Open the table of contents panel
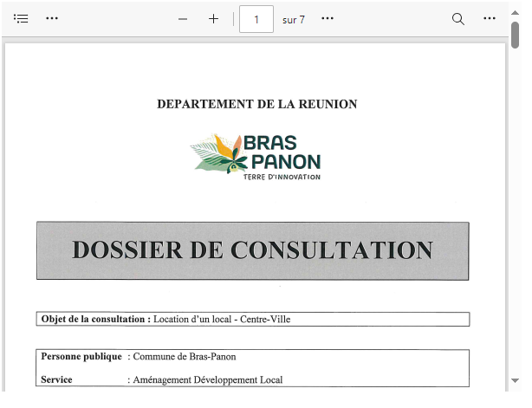 22,18
